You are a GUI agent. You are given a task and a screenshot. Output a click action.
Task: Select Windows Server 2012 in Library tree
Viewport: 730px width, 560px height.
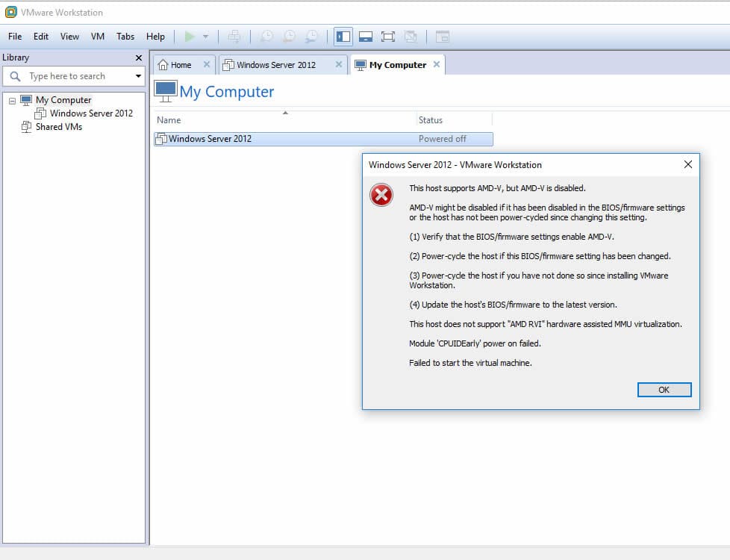click(x=91, y=113)
